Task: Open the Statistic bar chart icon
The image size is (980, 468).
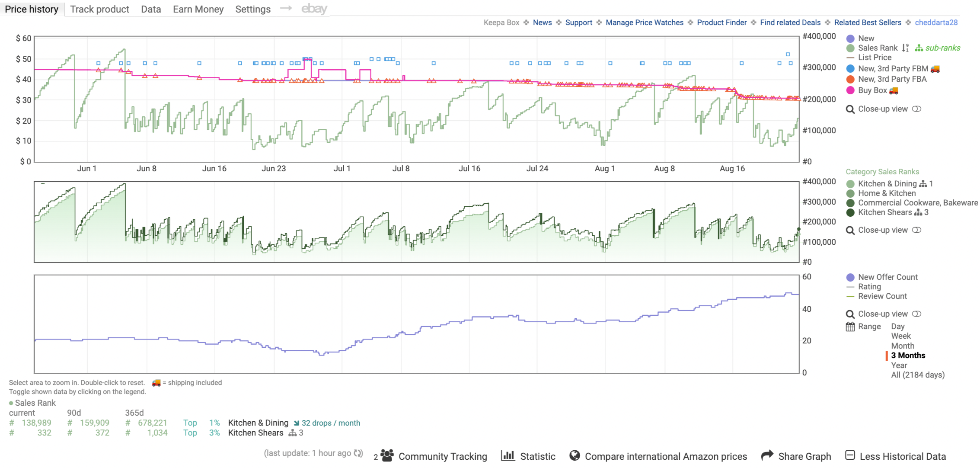Action: point(508,455)
